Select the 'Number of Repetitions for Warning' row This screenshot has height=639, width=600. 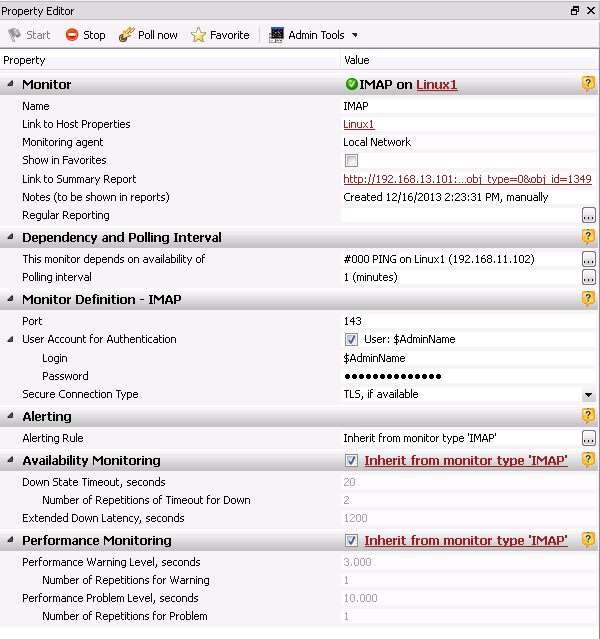coord(299,580)
